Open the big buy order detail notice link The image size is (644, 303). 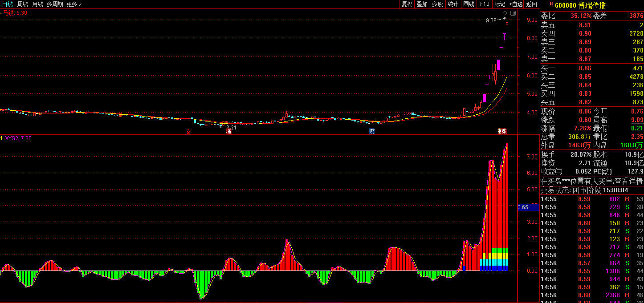pos(592,181)
